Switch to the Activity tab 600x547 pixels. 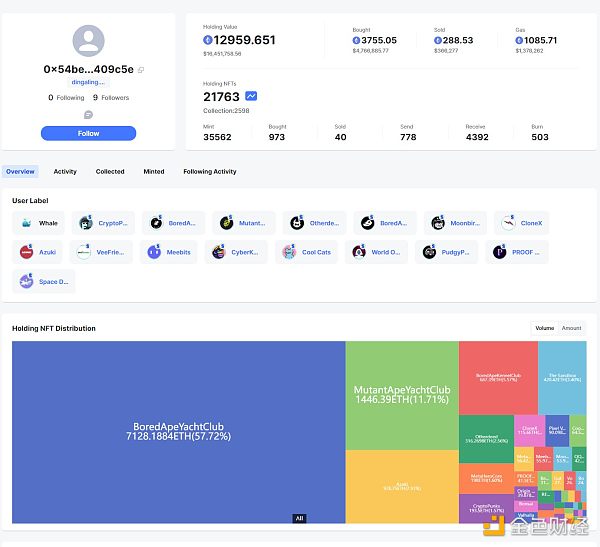(x=65, y=171)
